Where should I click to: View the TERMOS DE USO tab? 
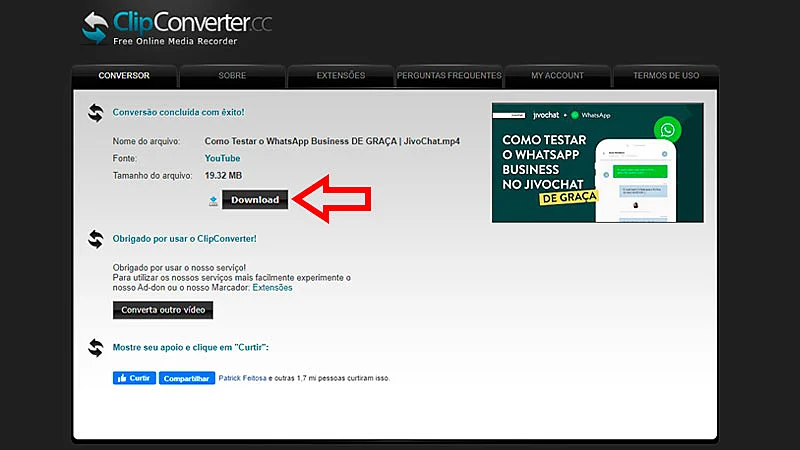[x=666, y=76]
